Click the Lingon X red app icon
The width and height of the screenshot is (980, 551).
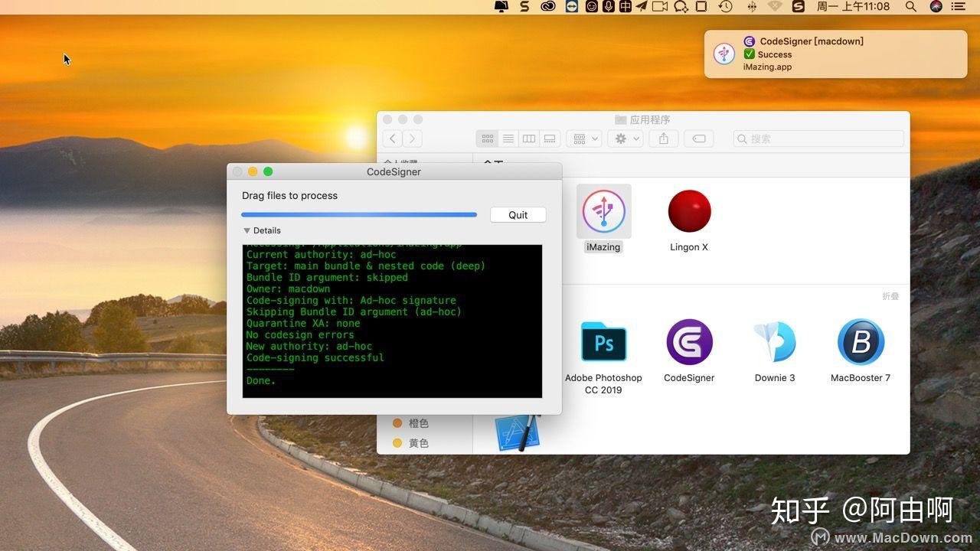pos(688,210)
